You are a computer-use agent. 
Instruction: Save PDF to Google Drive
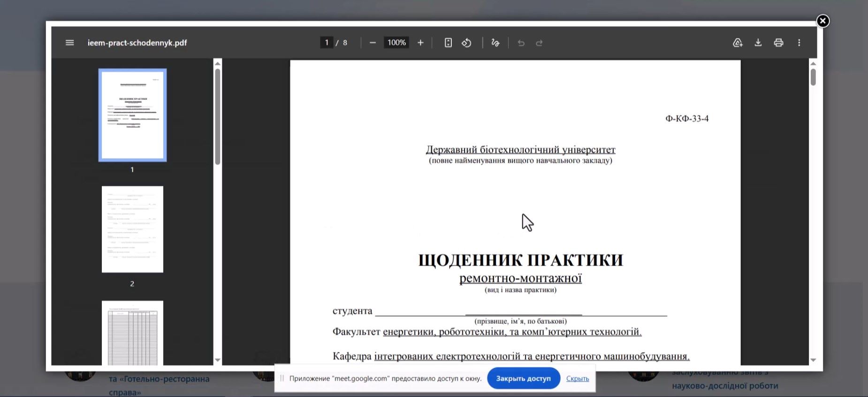(738, 43)
